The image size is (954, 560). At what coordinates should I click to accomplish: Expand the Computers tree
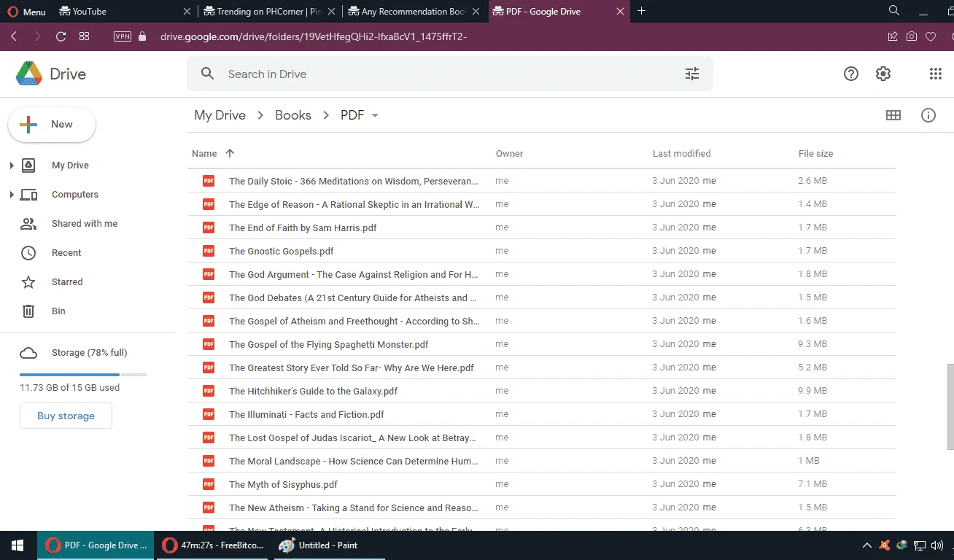pos(12,195)
